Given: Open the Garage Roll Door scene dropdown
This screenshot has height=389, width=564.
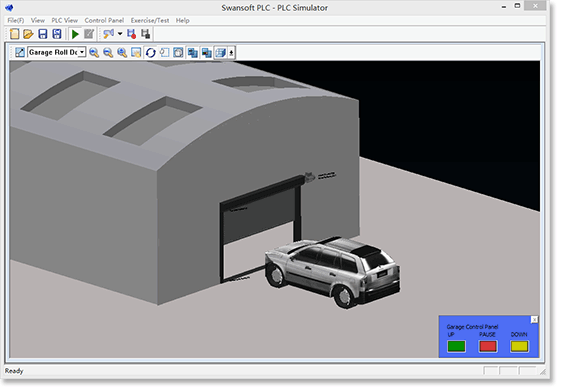Looking at the screenshot, I should [x=57, y=53].
